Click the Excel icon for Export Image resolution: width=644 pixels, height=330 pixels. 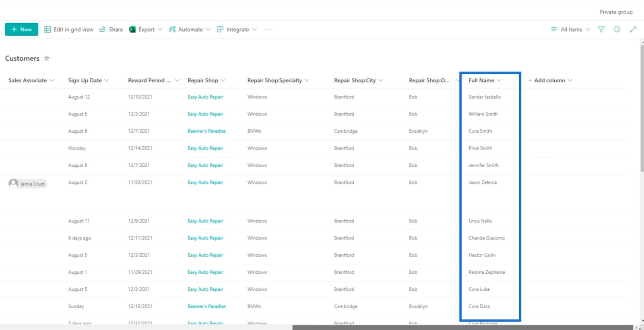pos(132,29)
